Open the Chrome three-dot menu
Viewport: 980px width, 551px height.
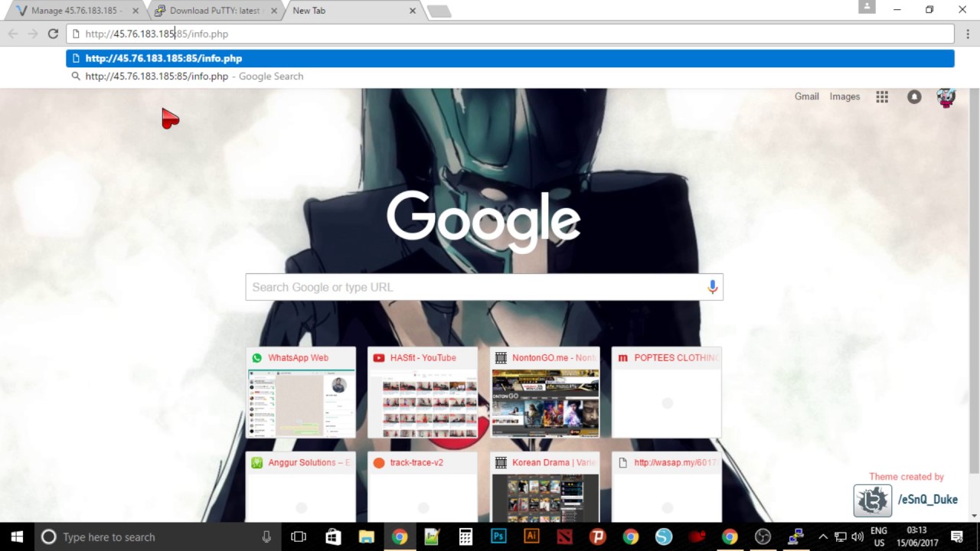[968, 34]
